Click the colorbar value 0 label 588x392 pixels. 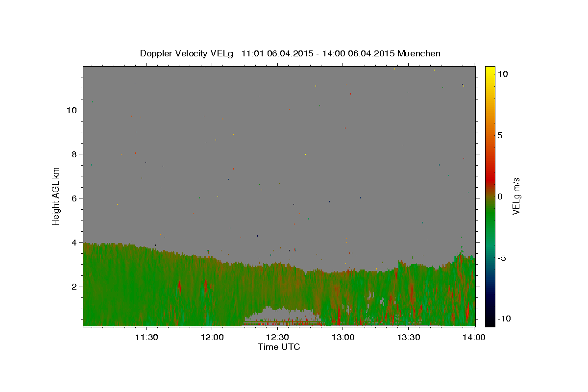(x=500, y=196)
